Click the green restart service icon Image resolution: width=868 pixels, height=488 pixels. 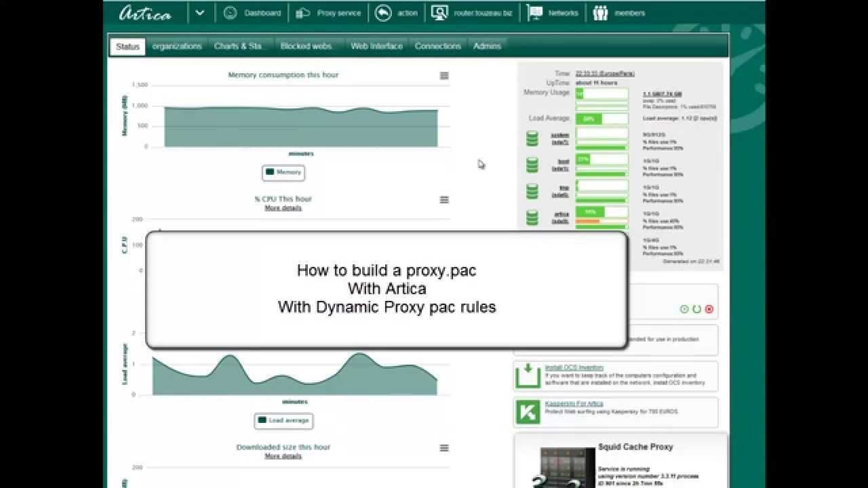696,309
